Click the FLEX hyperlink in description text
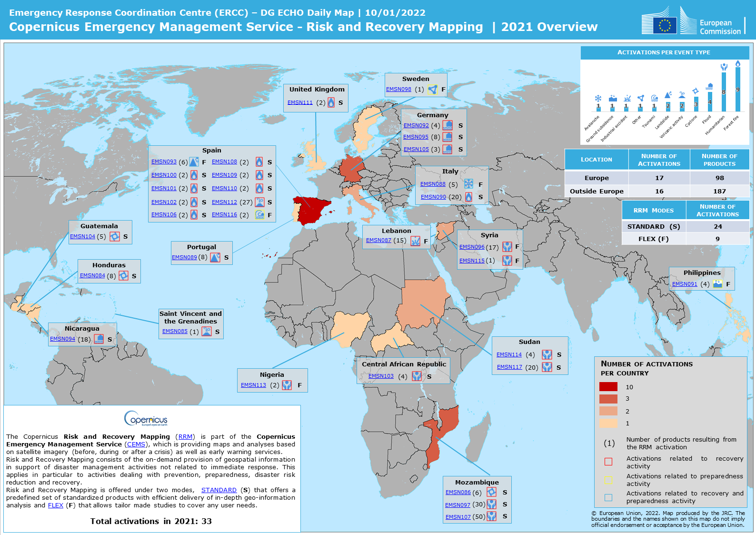 (x=55, y=505)
